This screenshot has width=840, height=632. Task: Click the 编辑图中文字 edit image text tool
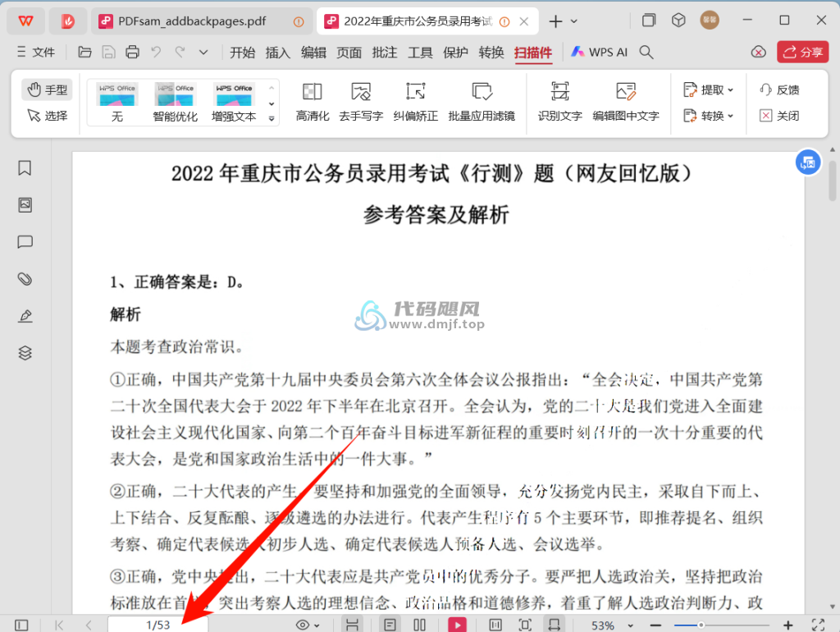[626, 102]
